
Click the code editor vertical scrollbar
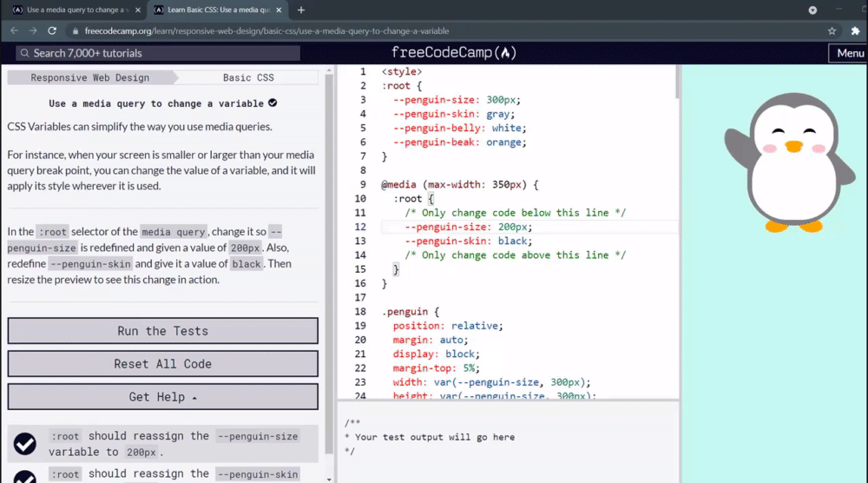[676, 82]
